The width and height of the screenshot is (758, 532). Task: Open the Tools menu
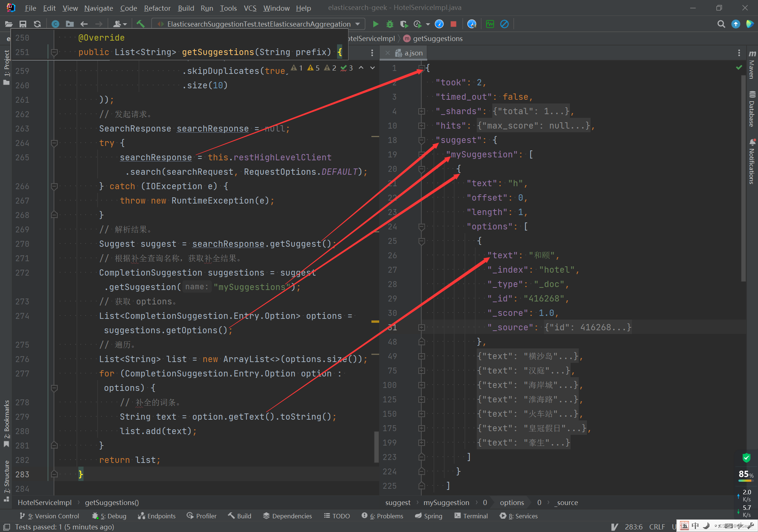coord(228,8)
